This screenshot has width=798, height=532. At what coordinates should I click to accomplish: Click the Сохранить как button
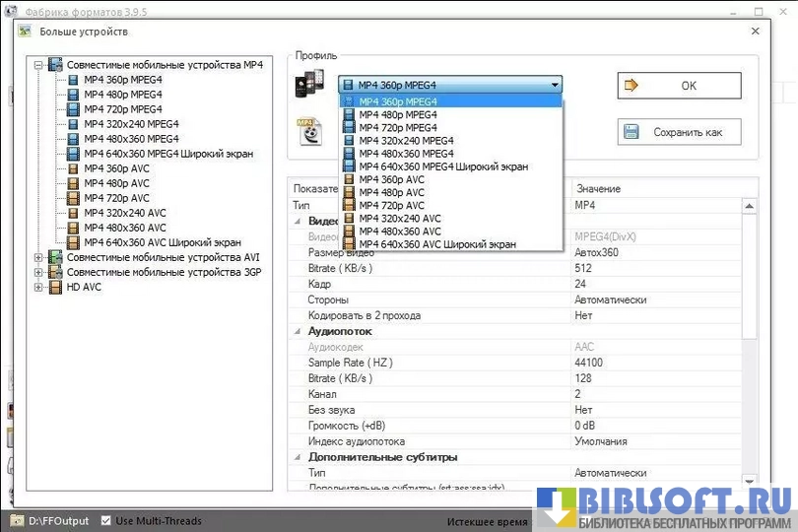(x=679, y=132)
